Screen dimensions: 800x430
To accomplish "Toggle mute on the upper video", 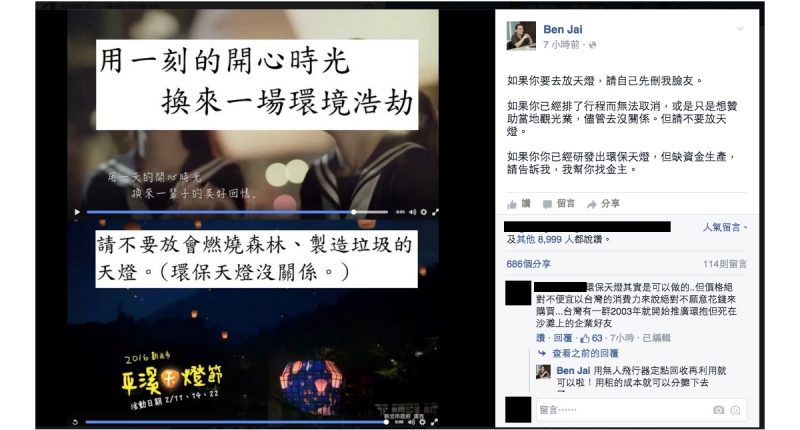I will (412, 212).
